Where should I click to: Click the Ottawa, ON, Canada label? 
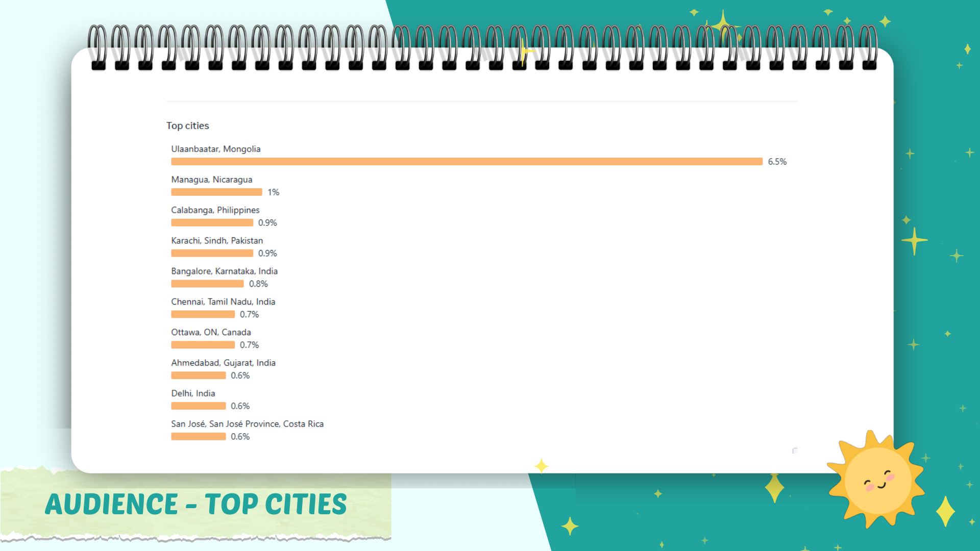(211, 333)
